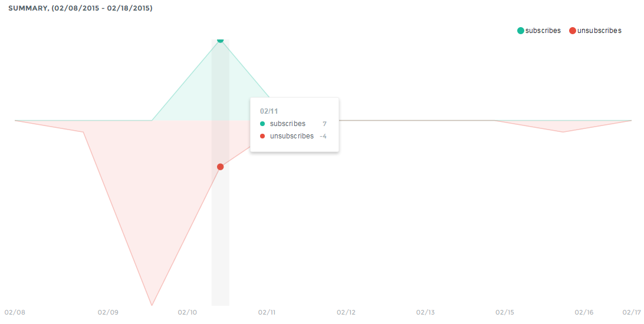This screenshot has width=644, height=324.
Task: Select the 02/08 x-axis label
Action: [14, 312]
